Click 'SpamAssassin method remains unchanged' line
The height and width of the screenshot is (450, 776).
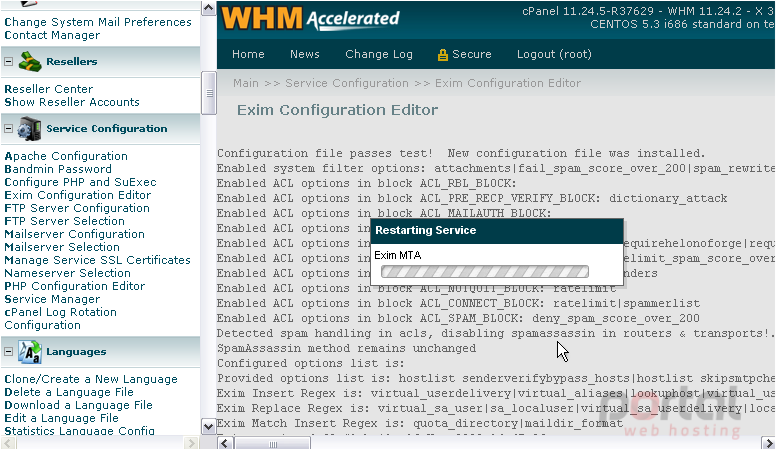tap(346, 349)
